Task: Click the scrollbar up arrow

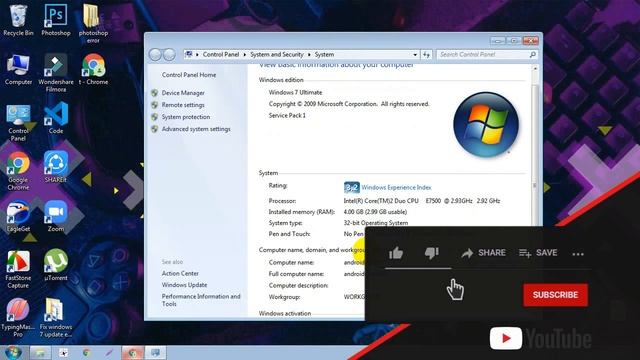Action: coord(535,69)
